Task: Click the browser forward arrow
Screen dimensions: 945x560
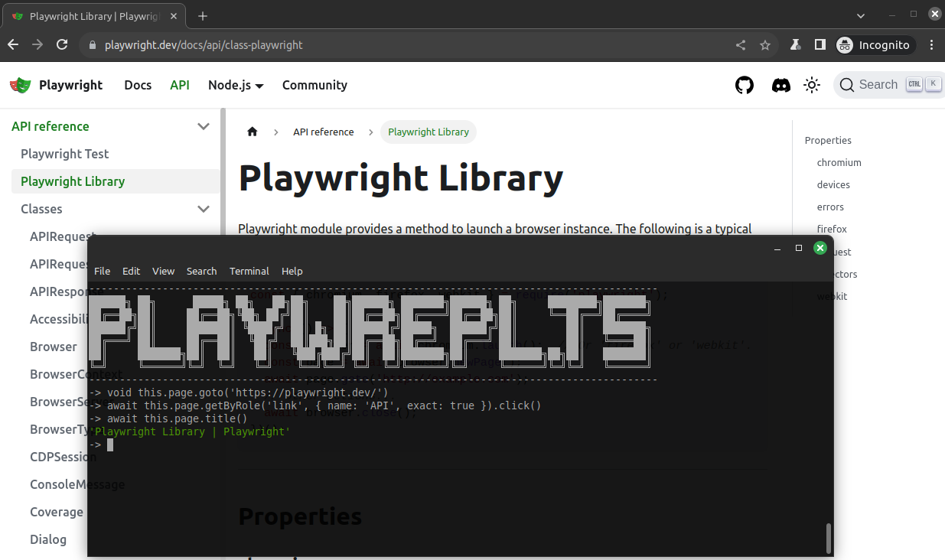Action: [x=37, y=45]
